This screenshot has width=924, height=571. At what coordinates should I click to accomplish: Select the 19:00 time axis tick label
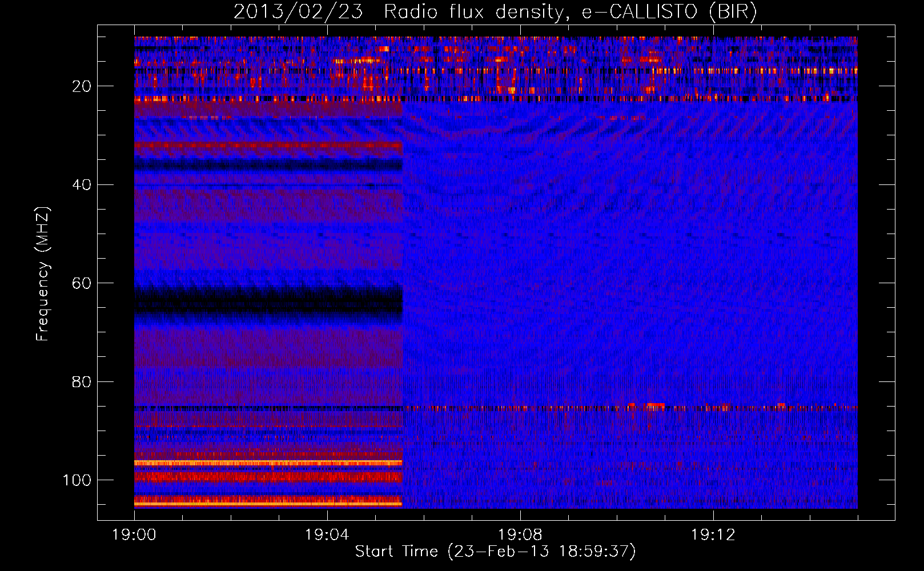click(134, 535)
